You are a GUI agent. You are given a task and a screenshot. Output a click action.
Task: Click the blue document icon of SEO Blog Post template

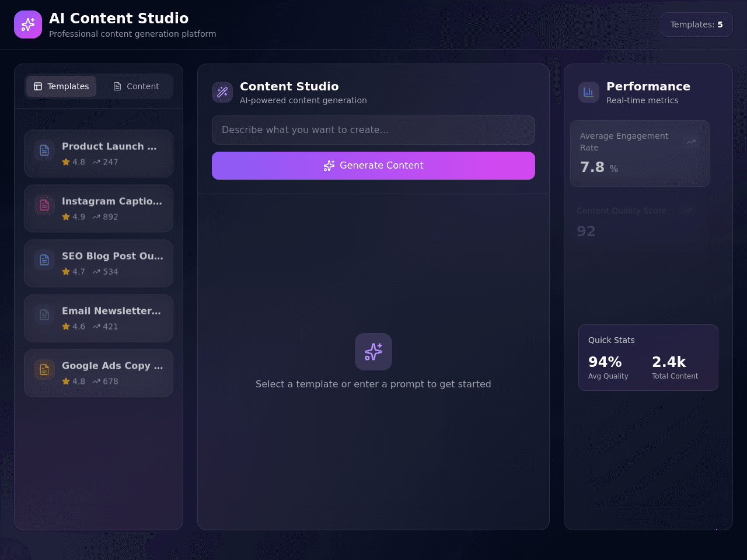pos(44,260)
